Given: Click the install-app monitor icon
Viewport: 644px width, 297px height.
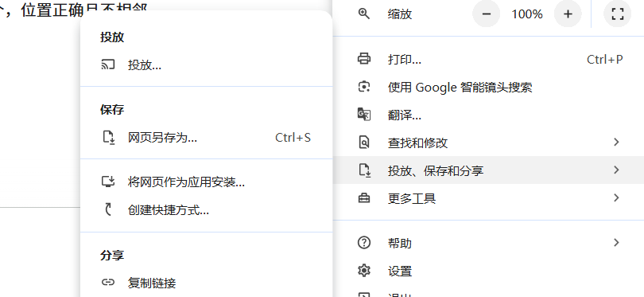Looking at the screenshot, I should pos(108,182).
